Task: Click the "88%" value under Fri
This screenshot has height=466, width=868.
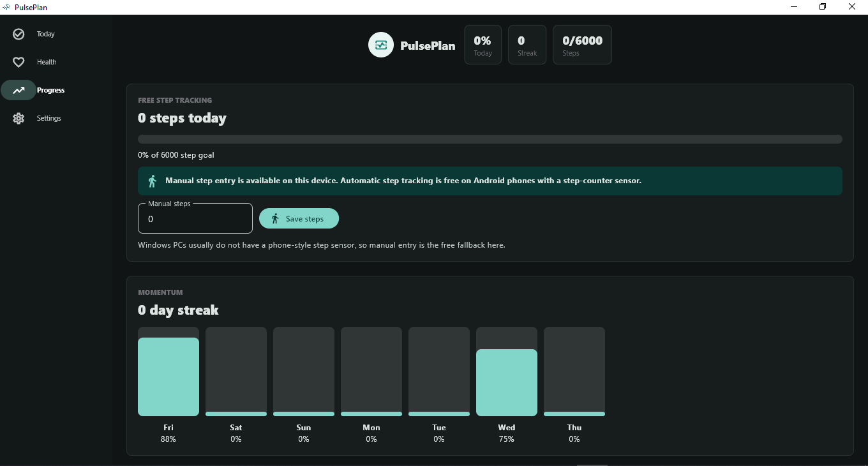Action: point(168,439)
